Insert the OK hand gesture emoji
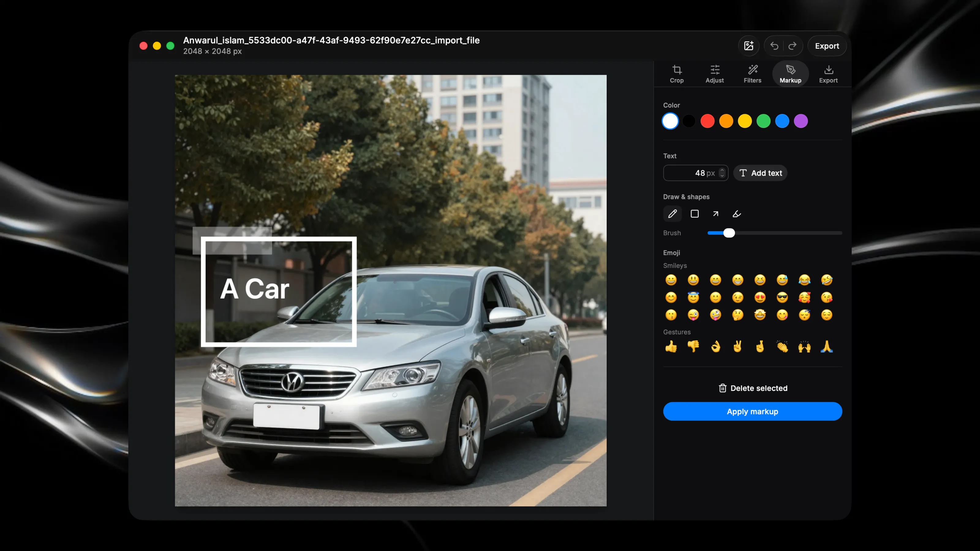980x551 pixels. coord(715,347)
